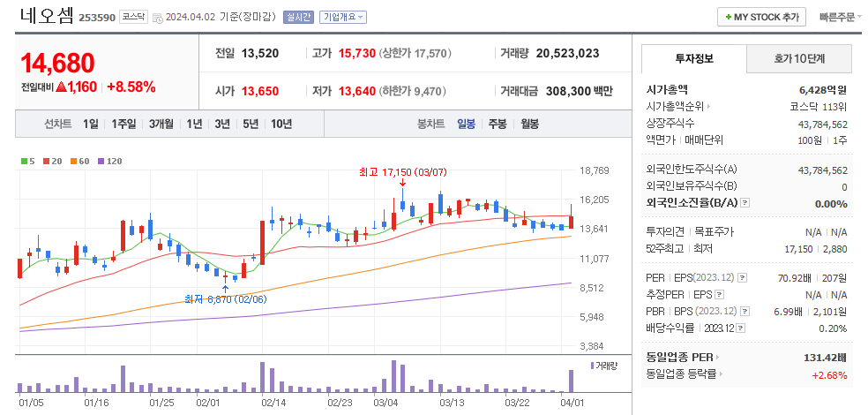Switch to the 투자정보 tab
868x415 pixels.
[694, 59]
